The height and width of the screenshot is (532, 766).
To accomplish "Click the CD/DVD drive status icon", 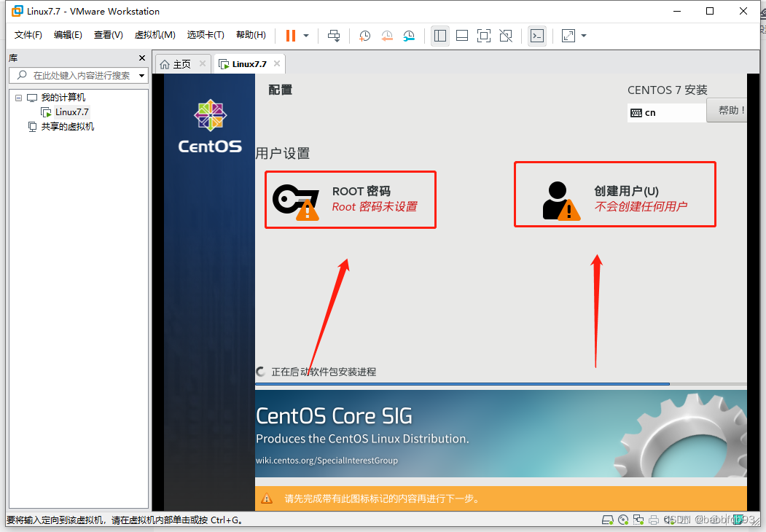I will [623, 520].
